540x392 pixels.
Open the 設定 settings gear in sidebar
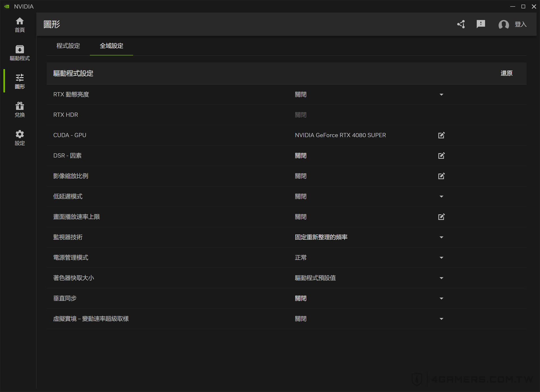coord(20,138)
